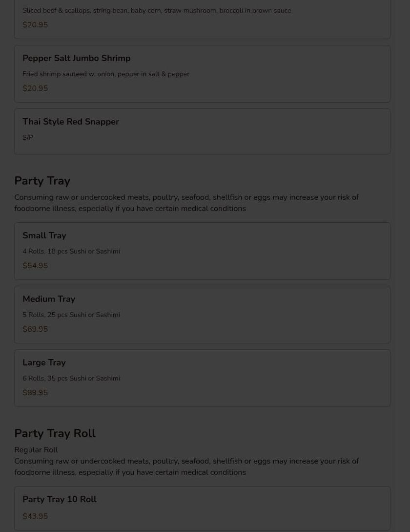Click the Party Tray section heading
410x532 pixels.
click(x=42, y=181)
